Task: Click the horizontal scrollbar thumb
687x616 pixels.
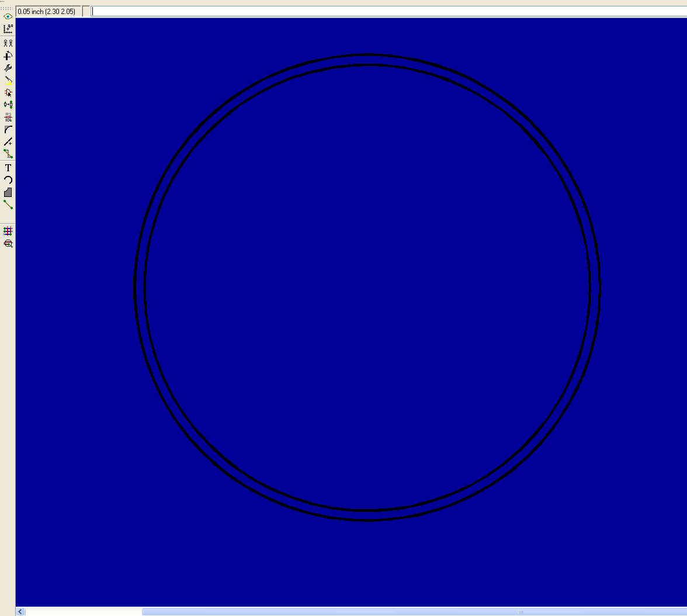Action: pyautogui.click(x=414, y=611)
